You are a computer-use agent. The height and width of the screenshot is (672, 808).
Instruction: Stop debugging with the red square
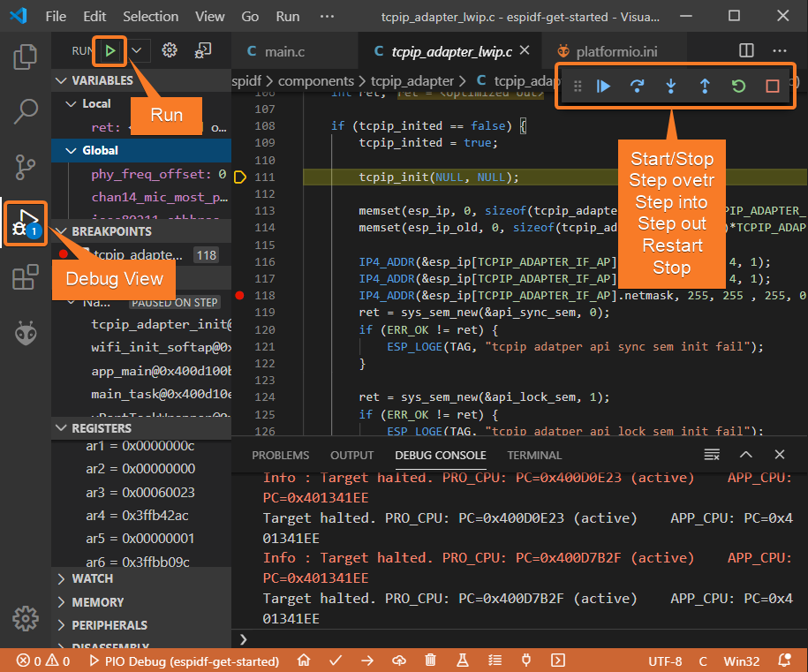click(772, 87)
